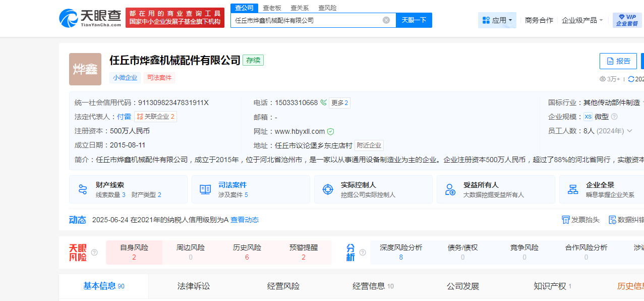
Task: Click the green phone call icon
Action: click(323, 103)
